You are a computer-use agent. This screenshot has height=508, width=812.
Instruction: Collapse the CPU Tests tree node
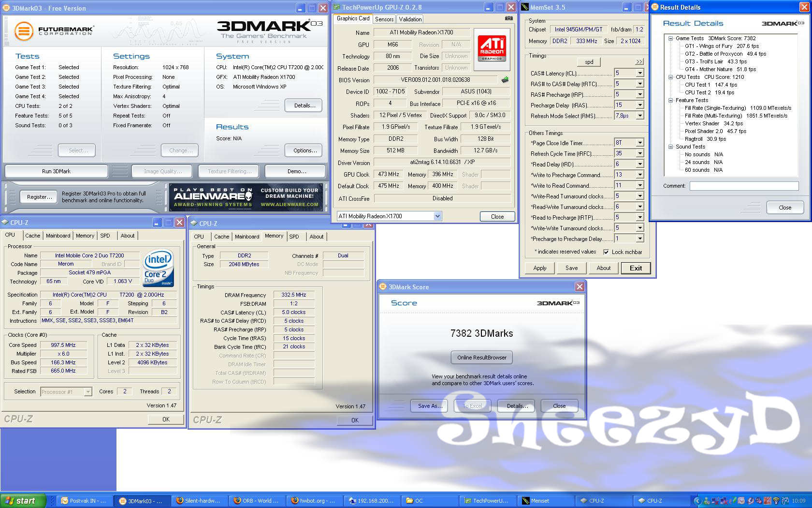click(670, 77)
